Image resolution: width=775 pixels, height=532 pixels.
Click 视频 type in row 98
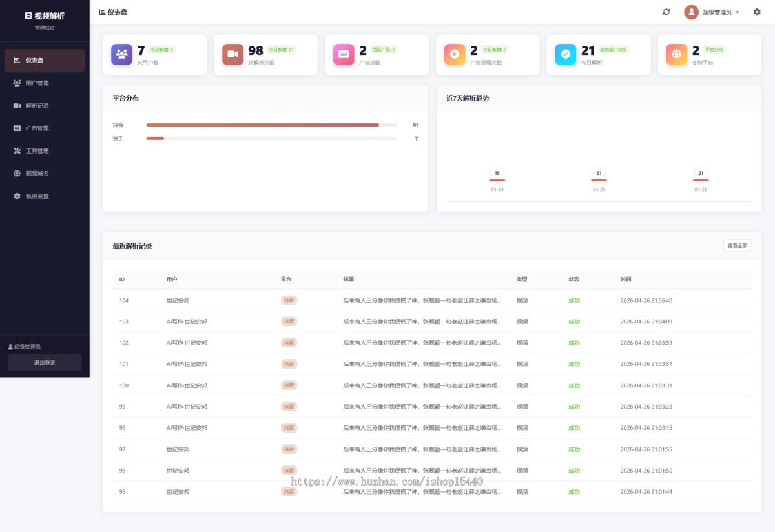522,428
